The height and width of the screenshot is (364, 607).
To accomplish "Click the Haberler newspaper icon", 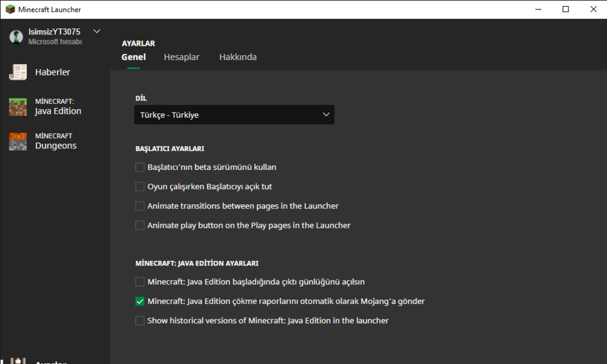I will 18,72.
